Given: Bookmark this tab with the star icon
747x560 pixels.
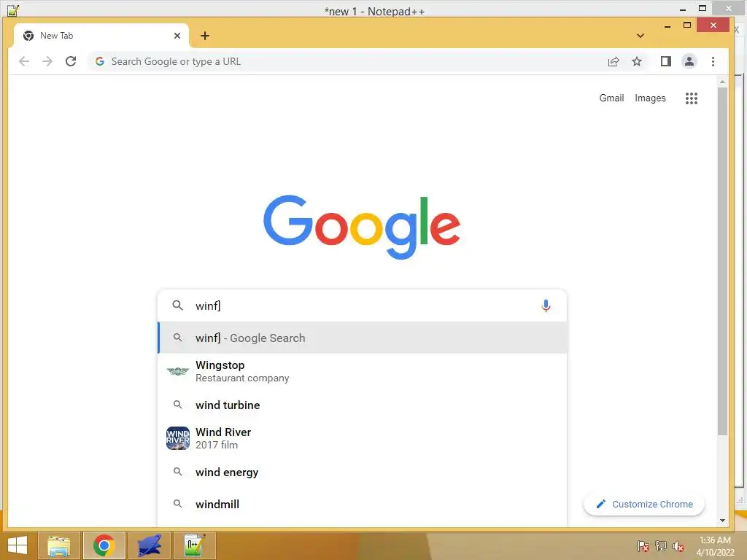Looking at the screenshot, I should tap(636, 61).
